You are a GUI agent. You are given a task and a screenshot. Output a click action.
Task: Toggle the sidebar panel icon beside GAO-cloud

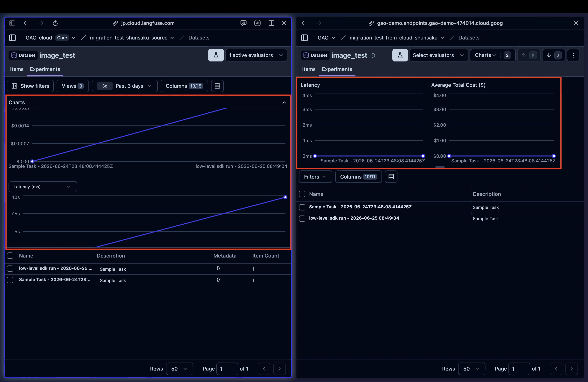click(x=12, y=38)
